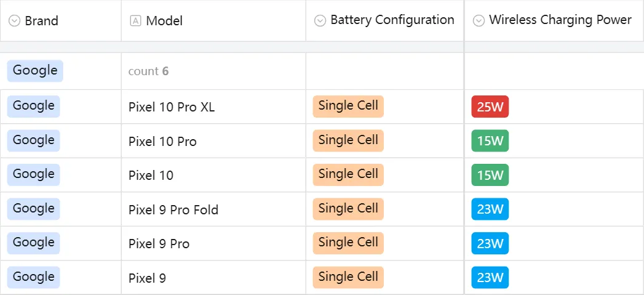Click the Battery Configuration column select icon
Screen dimensions: 644x295
pyautogui.click(x=320, y=20)
